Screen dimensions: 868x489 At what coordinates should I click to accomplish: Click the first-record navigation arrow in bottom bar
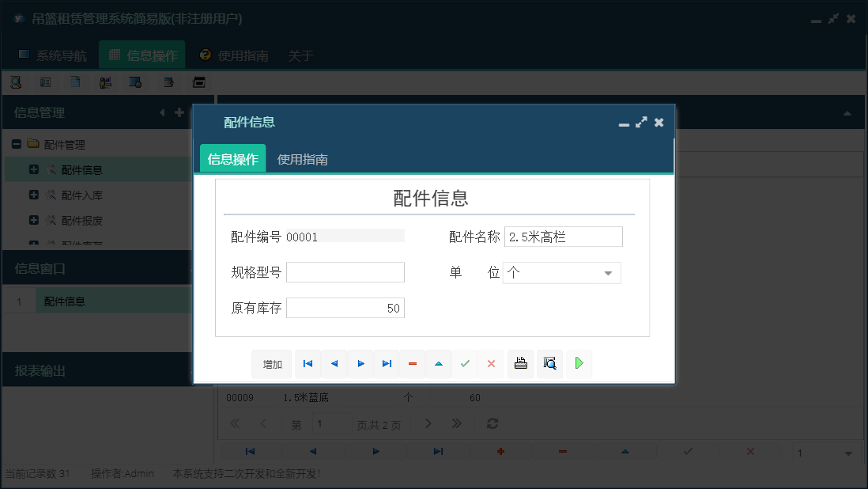[251, 451]
